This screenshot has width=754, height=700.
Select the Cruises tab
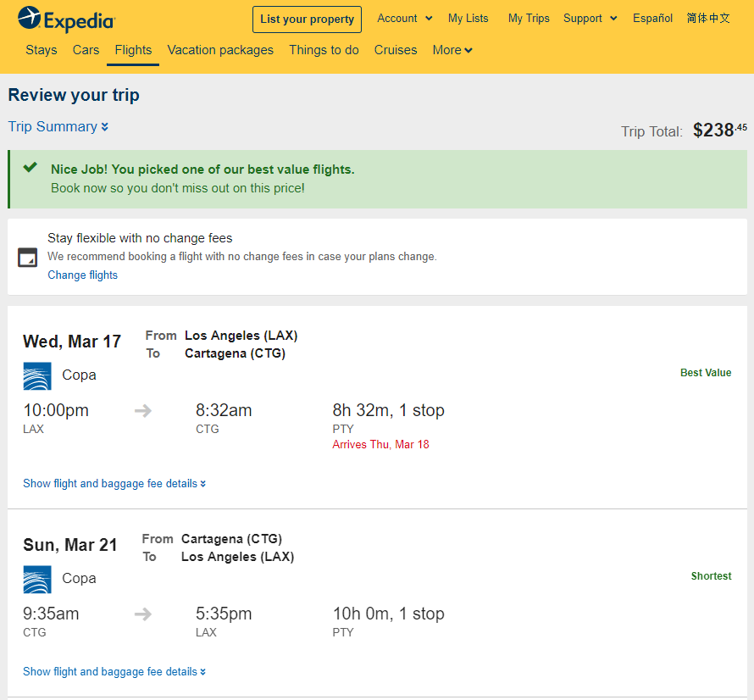[x=396, y=50]
